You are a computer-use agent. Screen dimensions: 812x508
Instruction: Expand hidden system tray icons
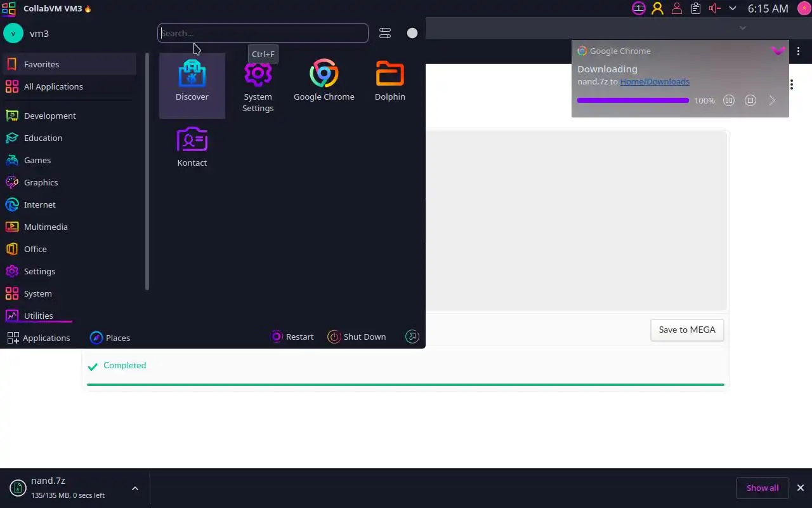tap(733, 8)
